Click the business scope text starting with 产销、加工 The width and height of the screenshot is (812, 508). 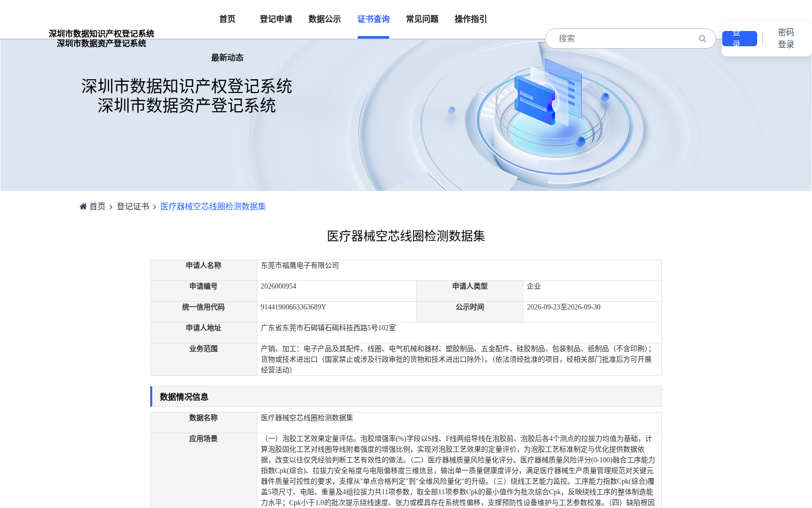tap(457, 359)
